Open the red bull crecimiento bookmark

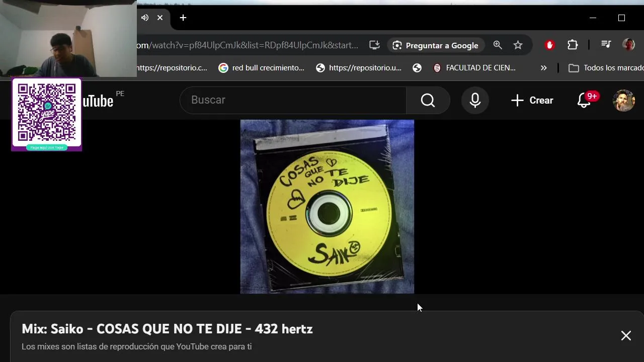[x=262, y=68]
